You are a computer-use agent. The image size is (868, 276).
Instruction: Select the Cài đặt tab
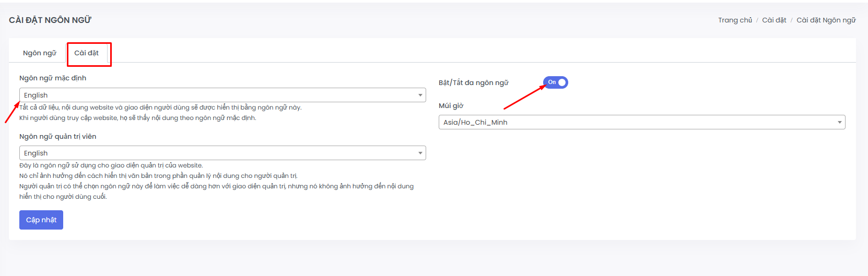pyautogui.click(x=87, y=53)
